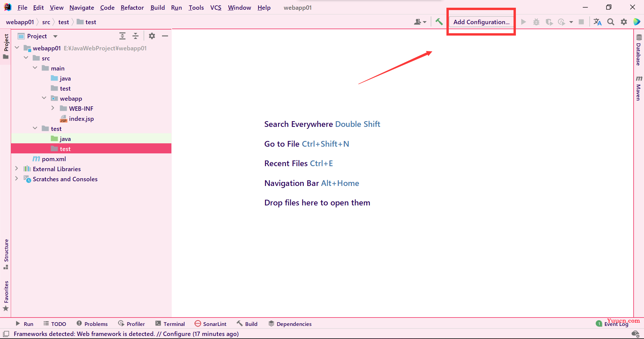The height and width of the screenshot is (339, 644).
Task: Open the SonarLint tool window
Action: tap(211, 324)
